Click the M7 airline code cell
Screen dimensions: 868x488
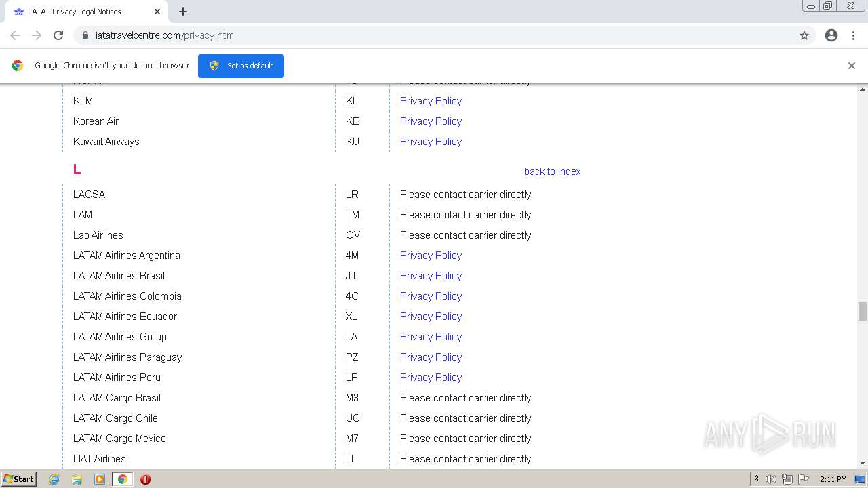point(352,439)
